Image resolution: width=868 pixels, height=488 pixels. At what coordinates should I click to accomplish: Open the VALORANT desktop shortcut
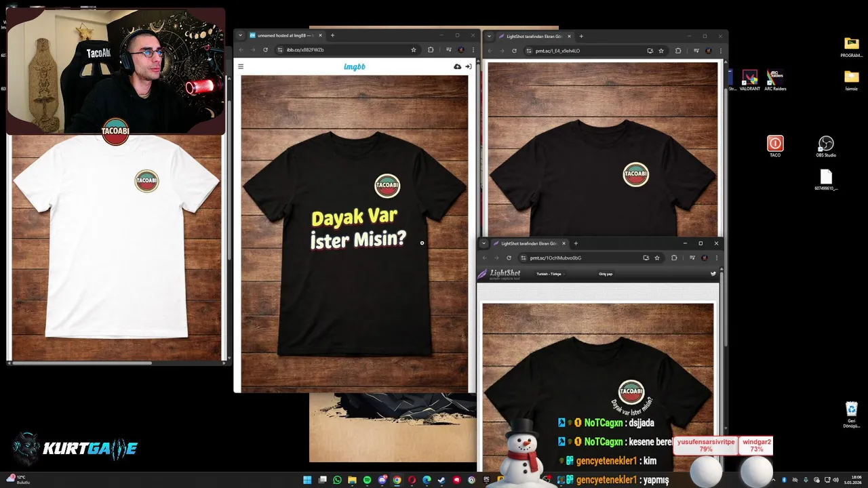[749, 80]
